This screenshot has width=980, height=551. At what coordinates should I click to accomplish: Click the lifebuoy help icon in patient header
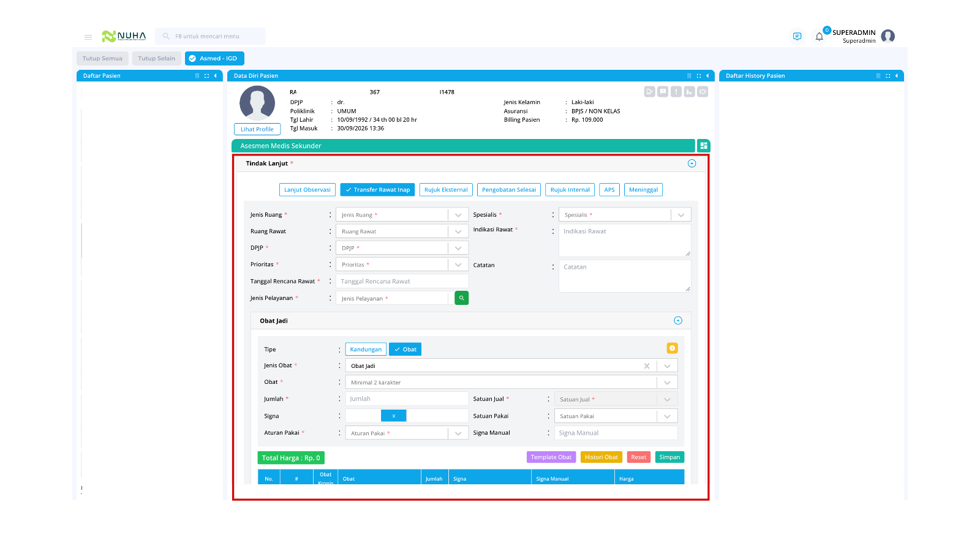pos(703,92)
